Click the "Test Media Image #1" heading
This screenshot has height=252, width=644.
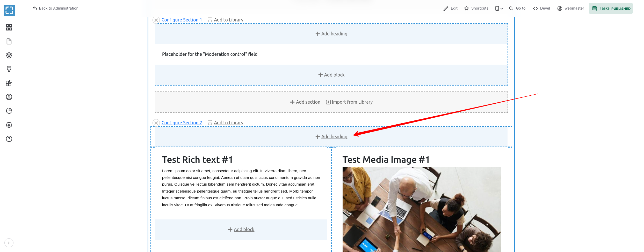click(386, 160)
